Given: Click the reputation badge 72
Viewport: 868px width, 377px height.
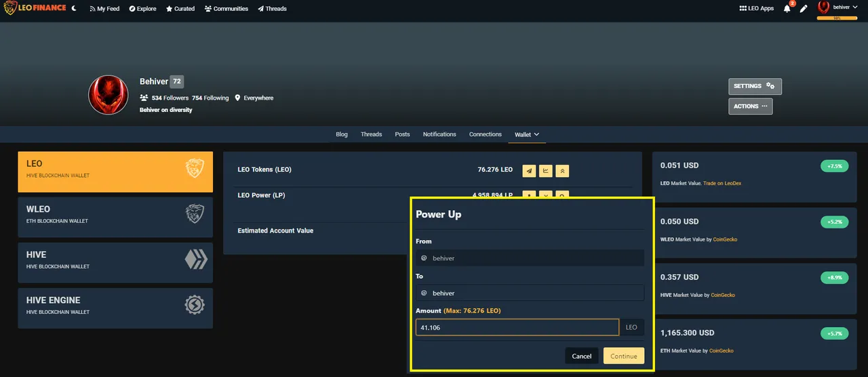Looking at the screenshot, I should pos(177,81).
